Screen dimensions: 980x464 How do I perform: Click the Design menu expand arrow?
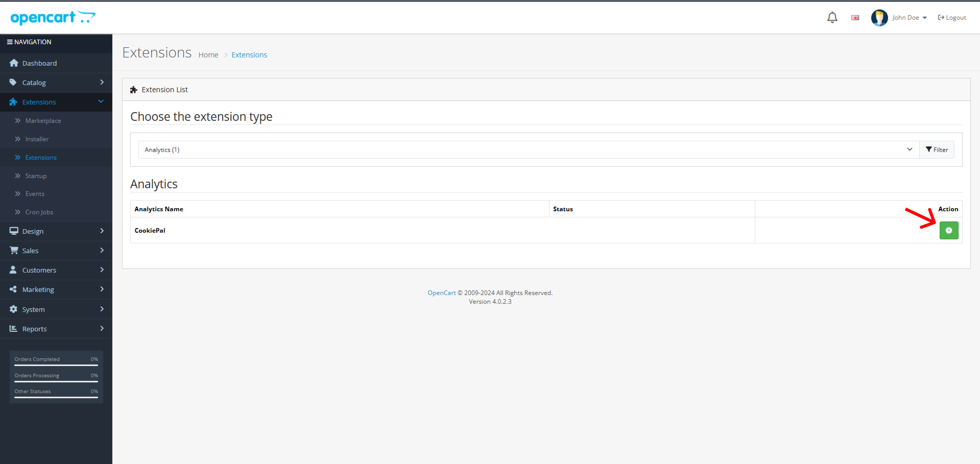pyautogui.click(x=102, y=231)
